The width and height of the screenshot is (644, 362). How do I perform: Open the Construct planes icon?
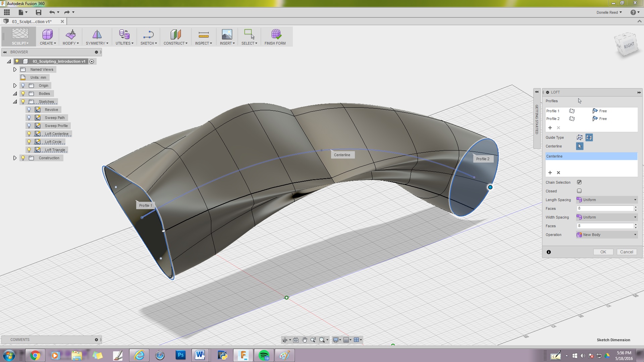coord(175,34)
